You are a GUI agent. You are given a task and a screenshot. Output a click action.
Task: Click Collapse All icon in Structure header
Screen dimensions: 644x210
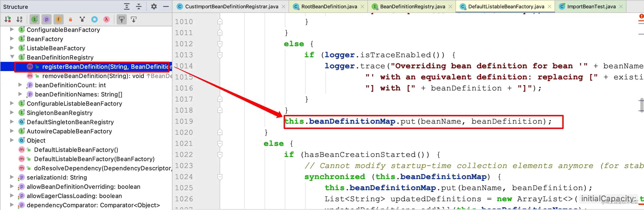coord(139,6)
